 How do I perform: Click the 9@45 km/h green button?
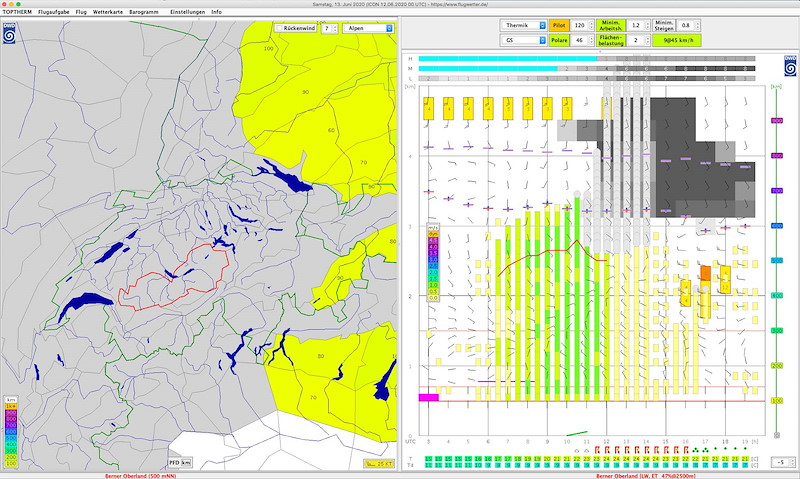(677, 40)
